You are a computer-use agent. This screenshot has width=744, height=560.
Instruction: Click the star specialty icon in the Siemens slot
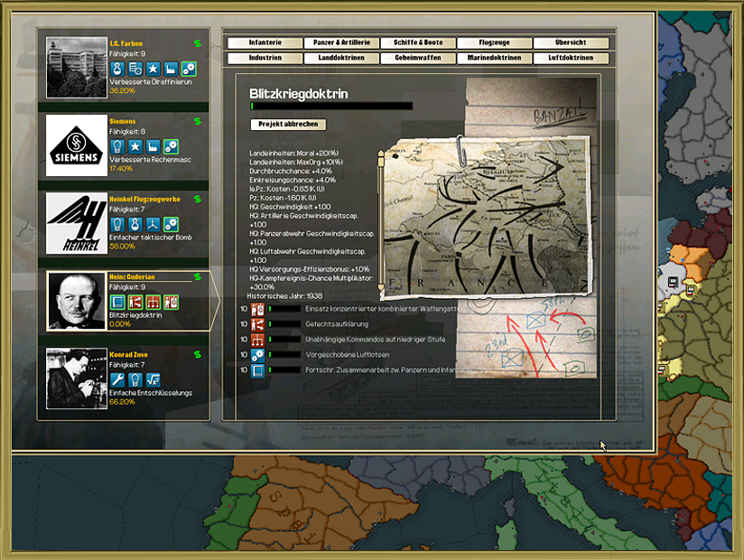click(135, 146)
